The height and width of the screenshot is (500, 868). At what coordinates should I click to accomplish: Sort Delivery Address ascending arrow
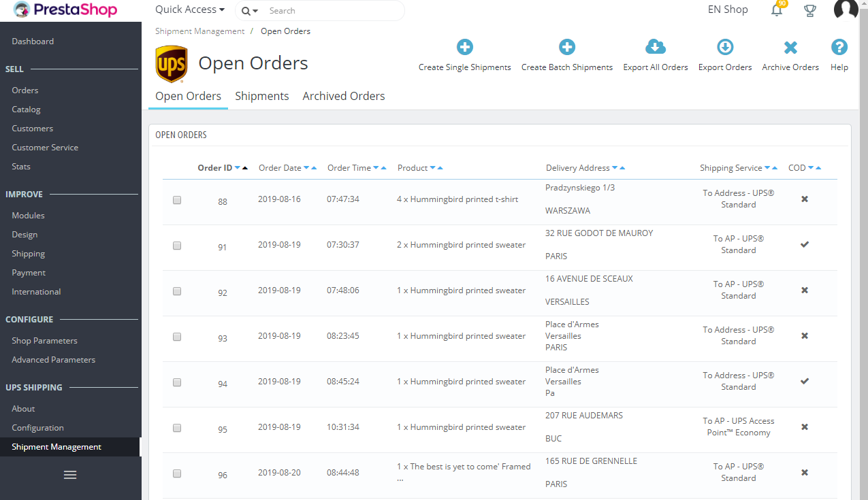coord(622,168)
